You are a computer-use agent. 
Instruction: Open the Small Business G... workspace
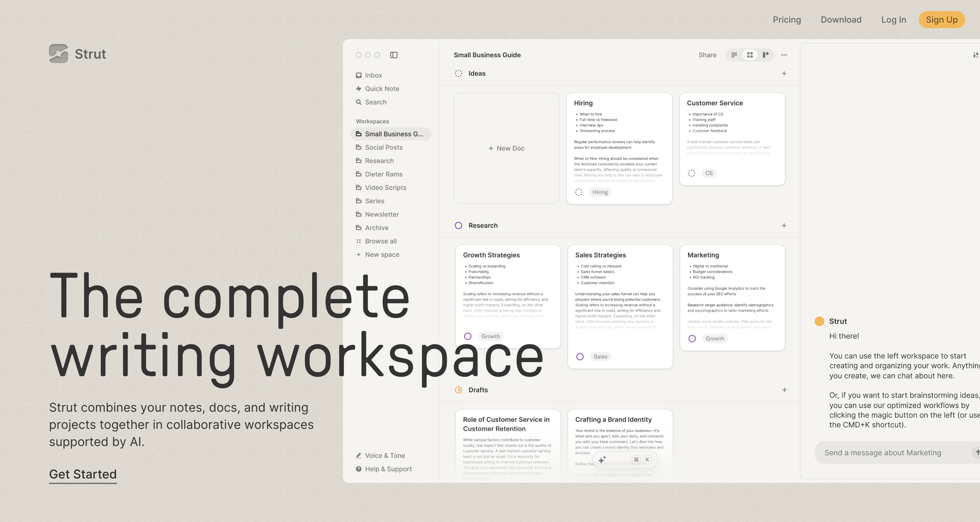point(391,134)
